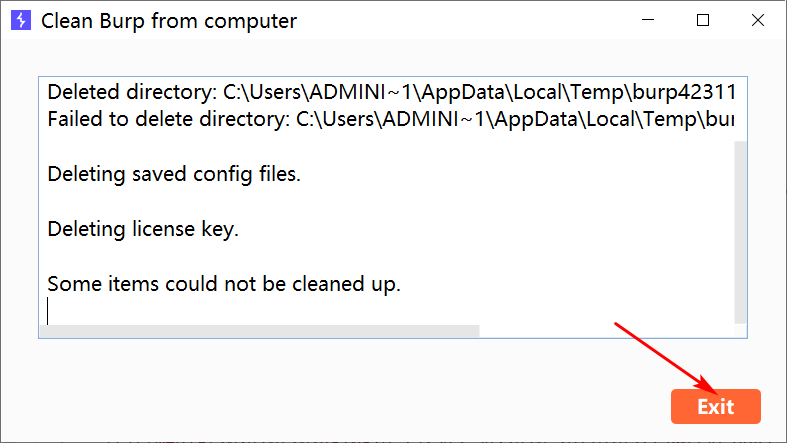Click the 'burp42311' folder name in log
The image size is (787, 443).
(x=684, y=92)
